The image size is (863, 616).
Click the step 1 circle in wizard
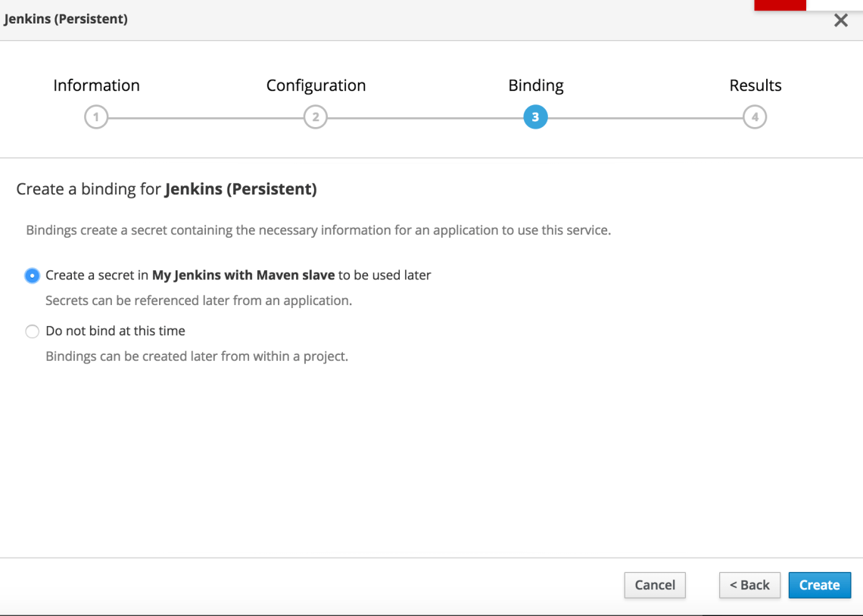96,117
